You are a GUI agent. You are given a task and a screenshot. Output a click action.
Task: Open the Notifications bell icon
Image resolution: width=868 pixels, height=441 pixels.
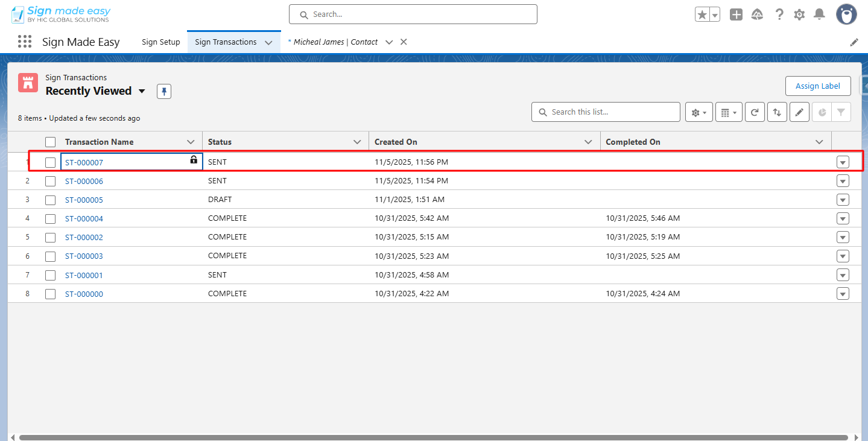[x=819, y=15]
